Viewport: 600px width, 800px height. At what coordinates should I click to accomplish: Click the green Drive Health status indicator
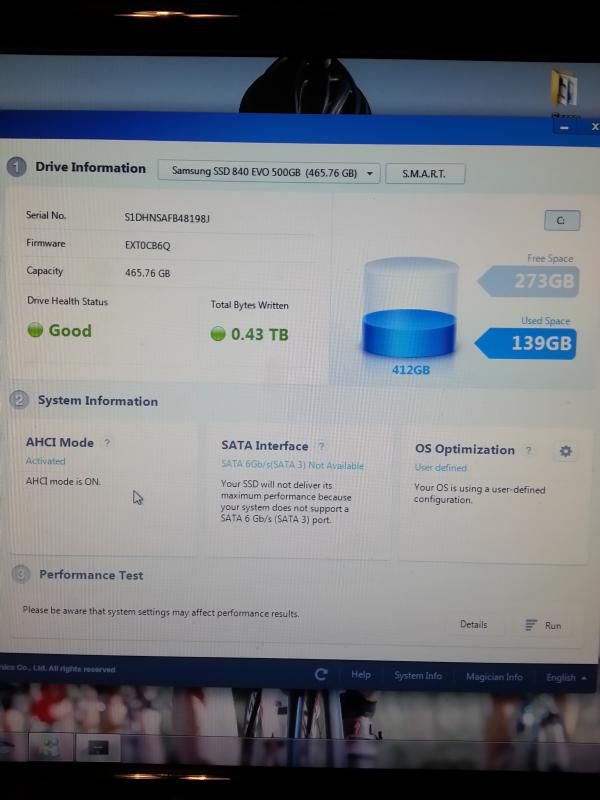point(35,330)
